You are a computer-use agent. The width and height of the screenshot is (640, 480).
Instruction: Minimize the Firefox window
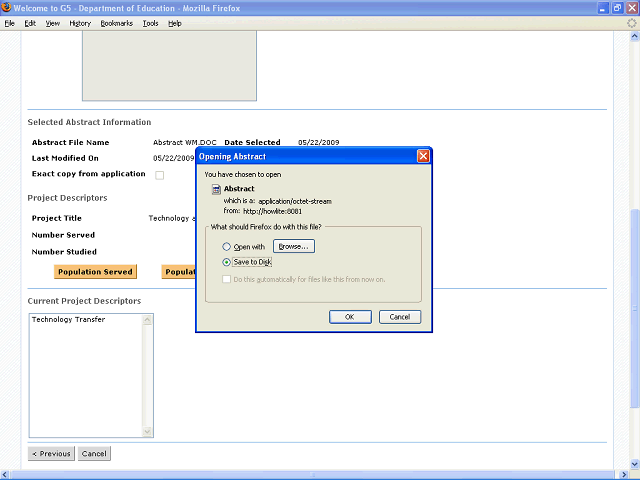pos(603,8)
